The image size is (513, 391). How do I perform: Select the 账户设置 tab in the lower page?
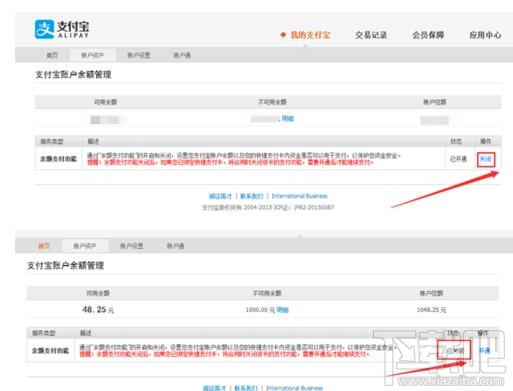(131, 246)
